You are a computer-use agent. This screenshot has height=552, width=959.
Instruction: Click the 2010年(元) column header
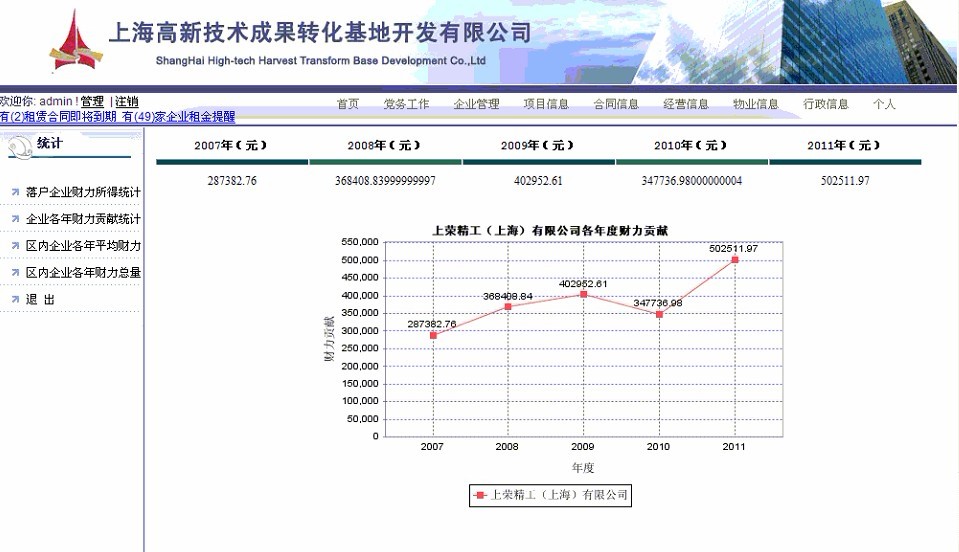(691, 145)
